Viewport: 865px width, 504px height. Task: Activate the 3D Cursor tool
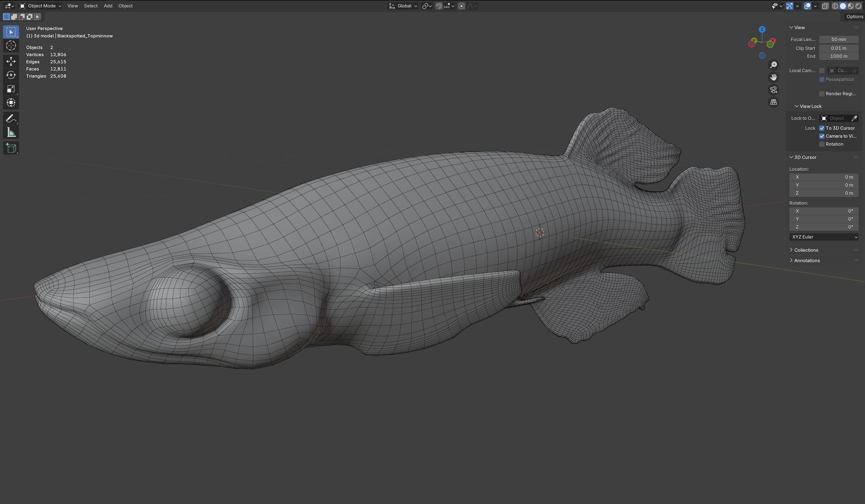tap(11, 46)
